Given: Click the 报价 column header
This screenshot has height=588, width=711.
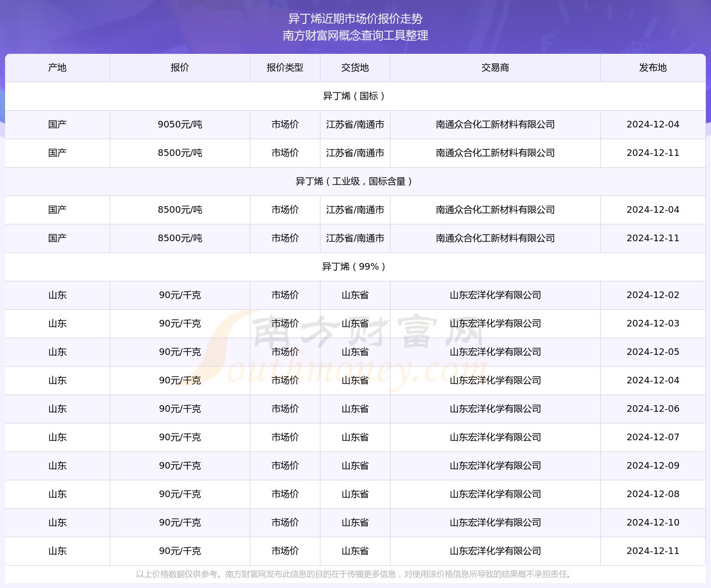Looking at the screenshot, I should tap(180, 68).
